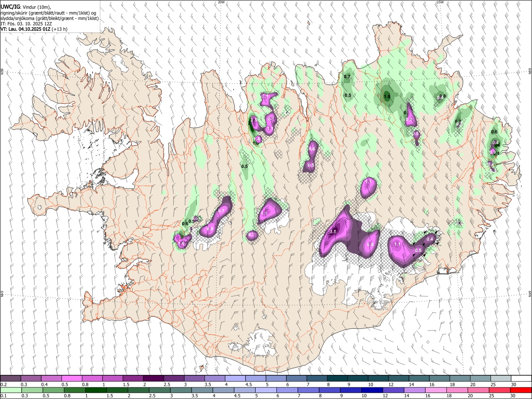Viewport: 532px width, 399px height.
Task: Select the 'VT: Lau. 04.10.2025 01Z' valid time
Action: coord(25,30)
